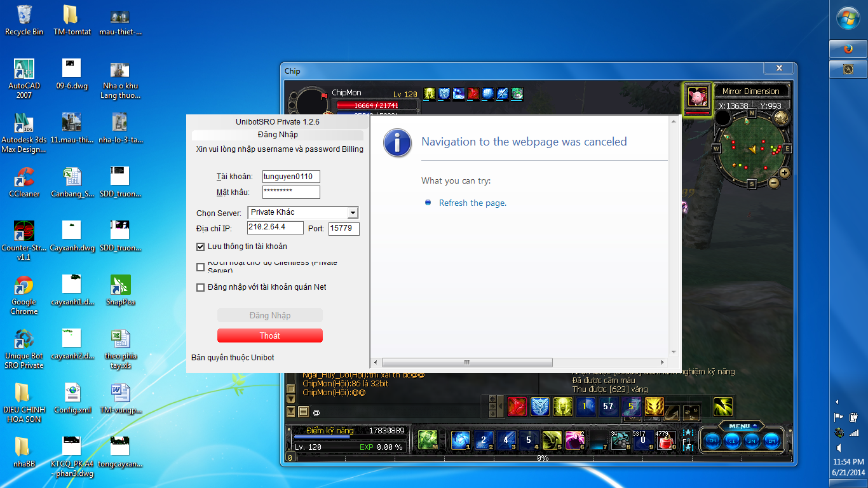Activate skill in hotbar slot 4
868x488 pixels.
tap(529, 440)
